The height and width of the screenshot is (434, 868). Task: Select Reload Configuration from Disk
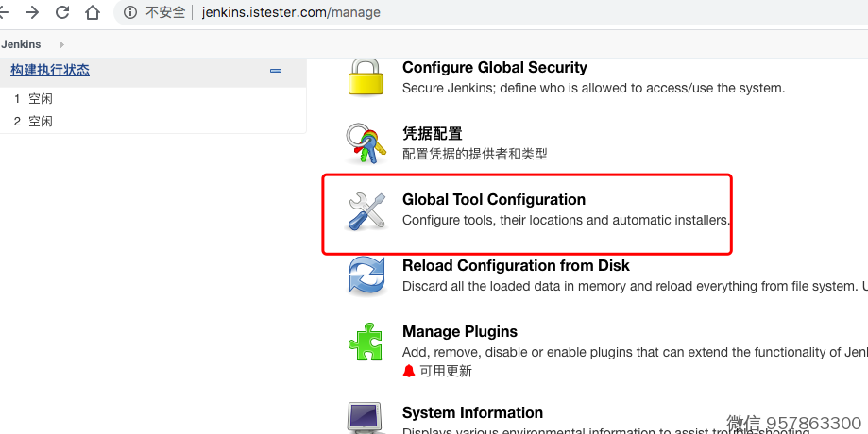point(516,265)
